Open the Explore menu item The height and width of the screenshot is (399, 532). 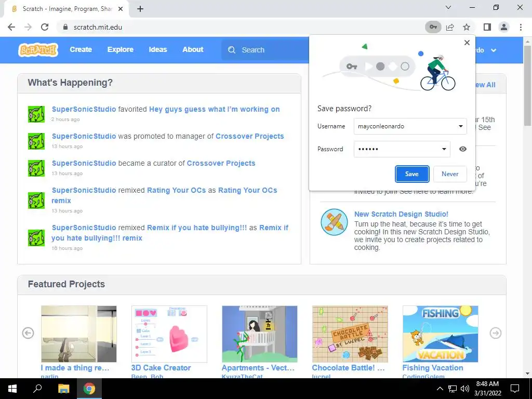[x=121, y=49]
